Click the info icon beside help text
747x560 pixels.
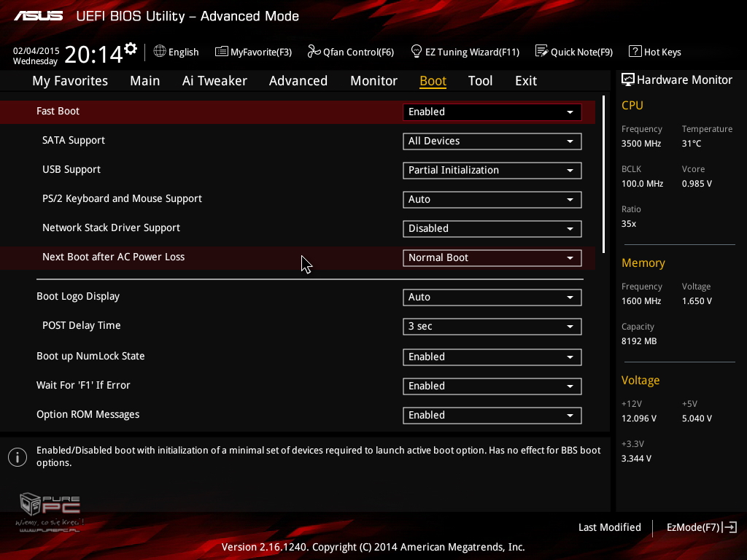[x=18, y=457]
